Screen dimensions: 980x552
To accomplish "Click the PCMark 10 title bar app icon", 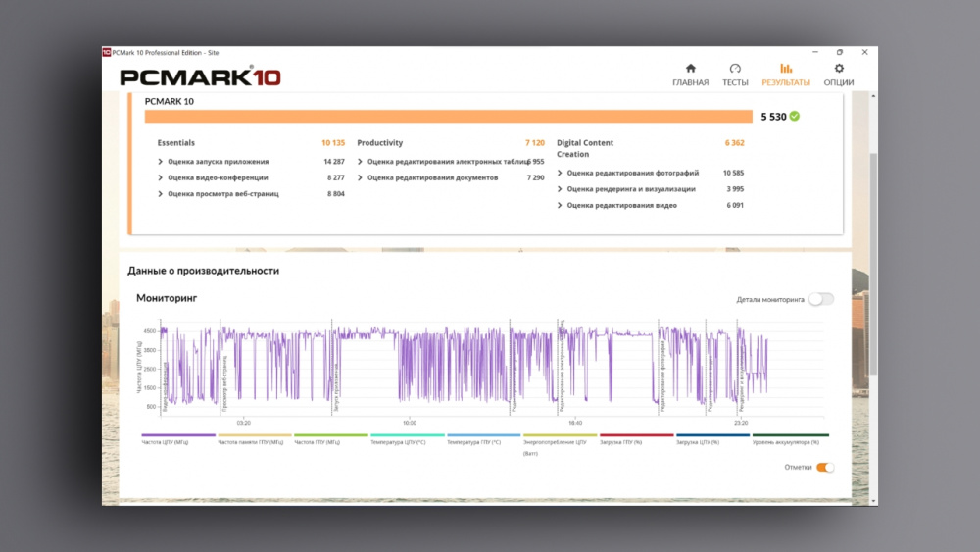I will coord(106,53).
